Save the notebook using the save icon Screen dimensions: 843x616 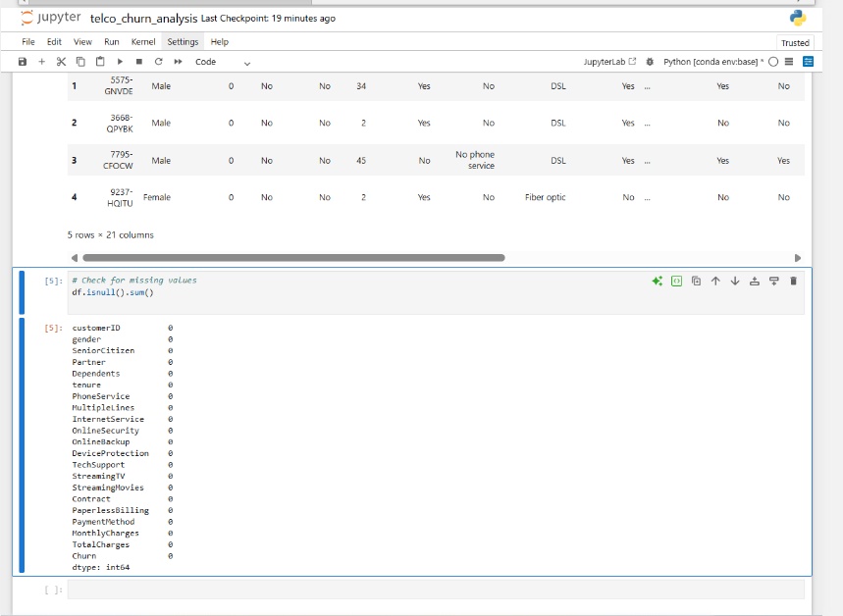click(x=22, y=61)
